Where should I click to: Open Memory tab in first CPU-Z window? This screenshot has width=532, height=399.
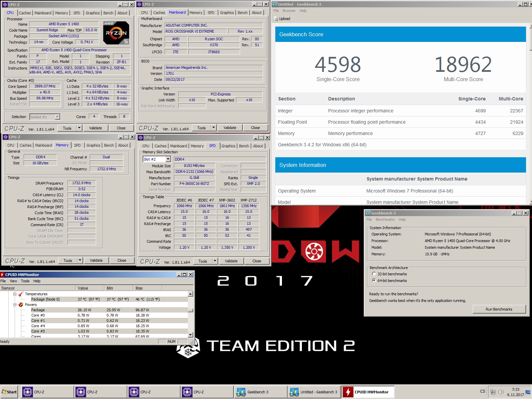(62, 13)
